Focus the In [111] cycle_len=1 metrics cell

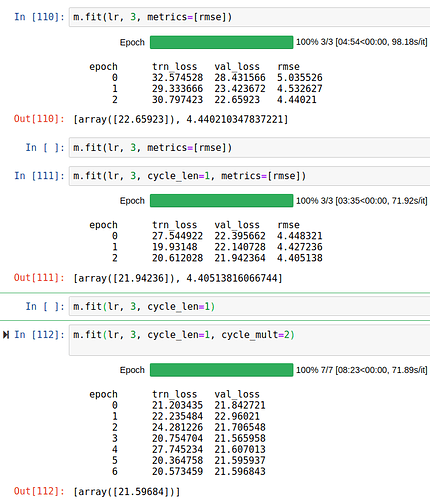249,176
